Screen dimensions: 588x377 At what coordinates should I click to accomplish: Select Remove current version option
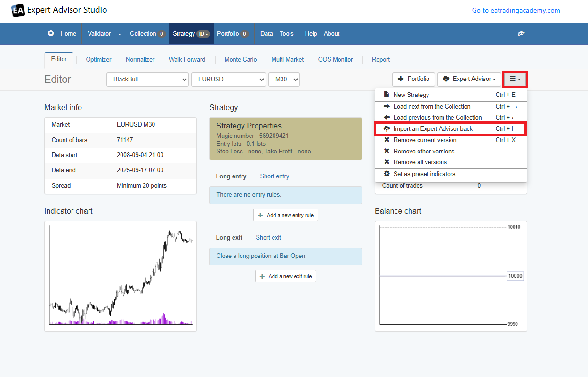[x=425, y=140]
